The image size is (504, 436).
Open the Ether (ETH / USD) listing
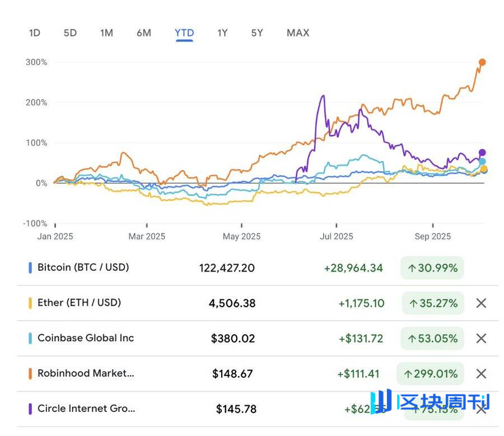coord(79,303)
